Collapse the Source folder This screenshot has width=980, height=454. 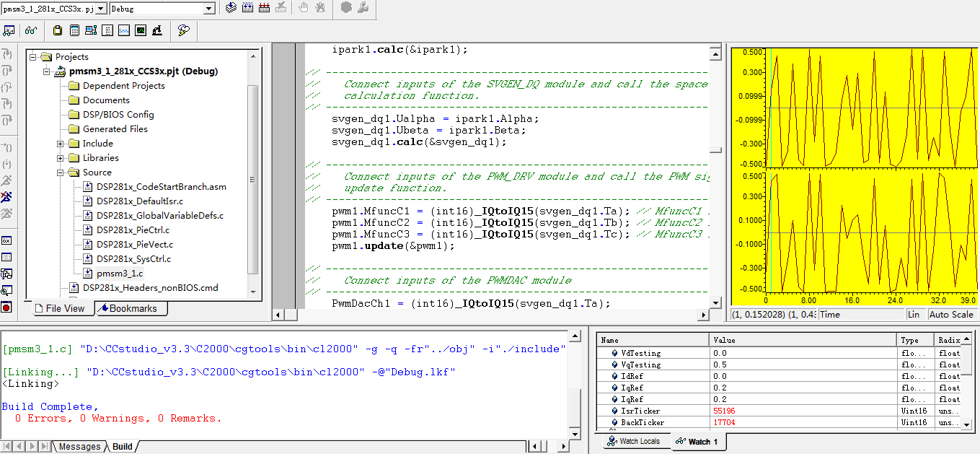tap(61, 172)
